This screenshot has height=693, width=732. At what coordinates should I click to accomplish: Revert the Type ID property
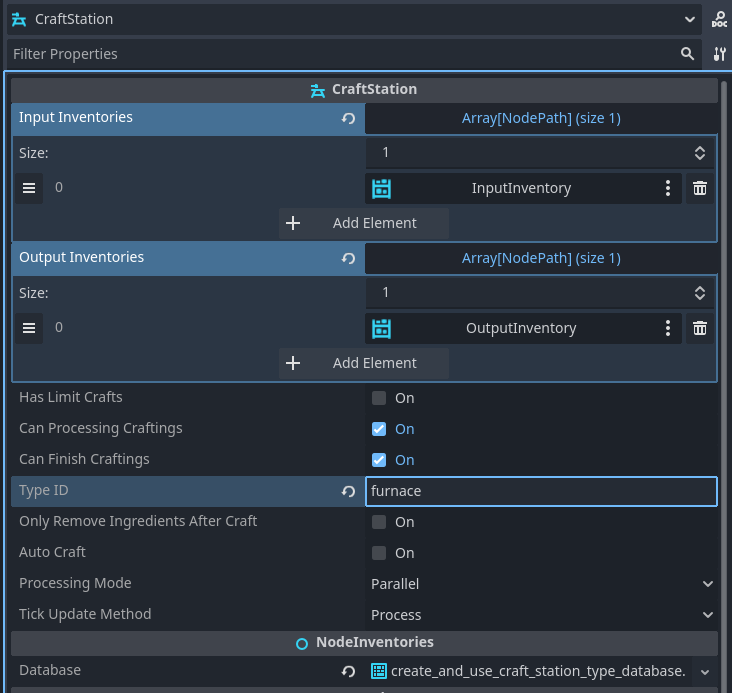pos(348,491)
